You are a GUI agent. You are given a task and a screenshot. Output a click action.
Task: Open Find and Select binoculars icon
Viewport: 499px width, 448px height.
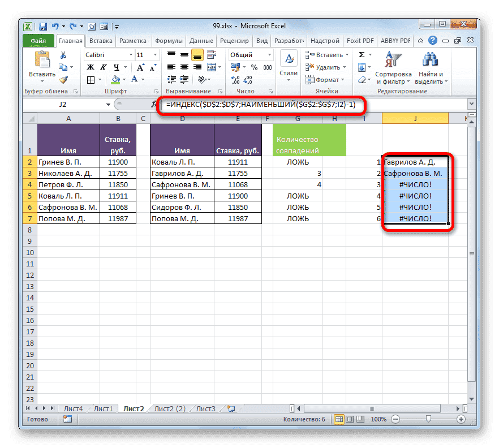pos(429,59)
